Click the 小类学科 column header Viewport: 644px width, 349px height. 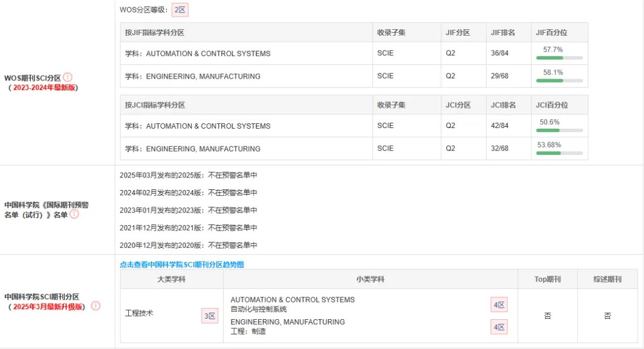(370, 279)
